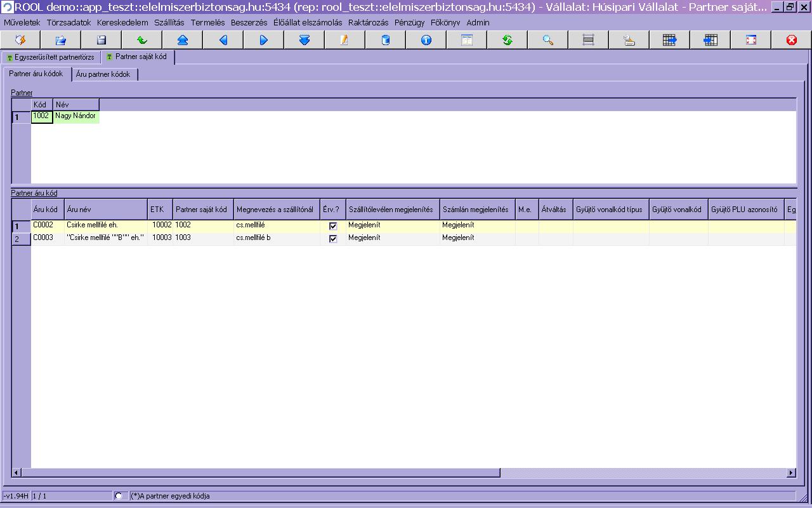
Task: Open the folder icon in toolbar
Action: 61,40
